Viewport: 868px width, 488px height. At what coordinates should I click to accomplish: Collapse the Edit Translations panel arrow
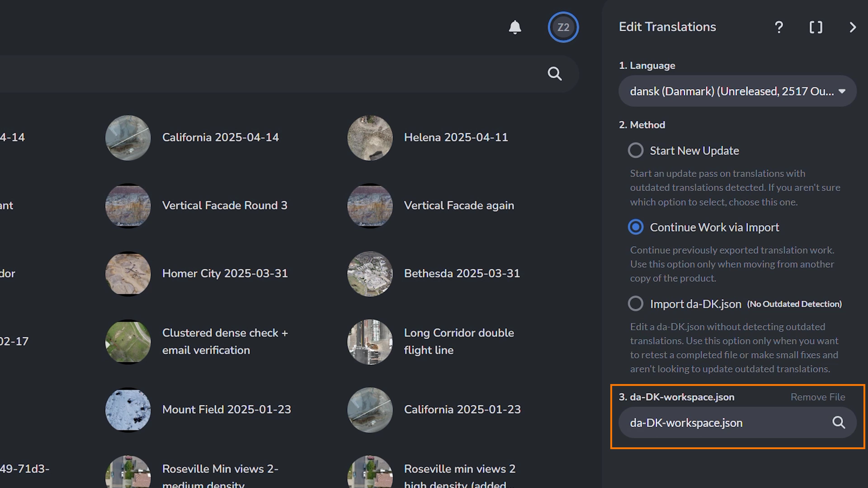[852, 27]
